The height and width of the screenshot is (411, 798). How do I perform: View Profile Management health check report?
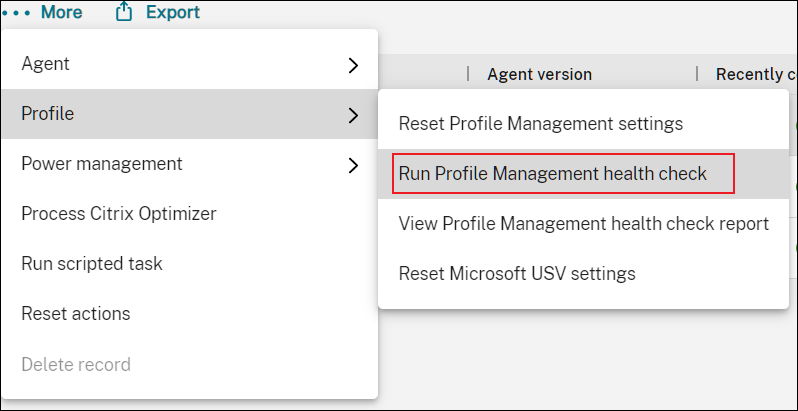pos(583,224)
